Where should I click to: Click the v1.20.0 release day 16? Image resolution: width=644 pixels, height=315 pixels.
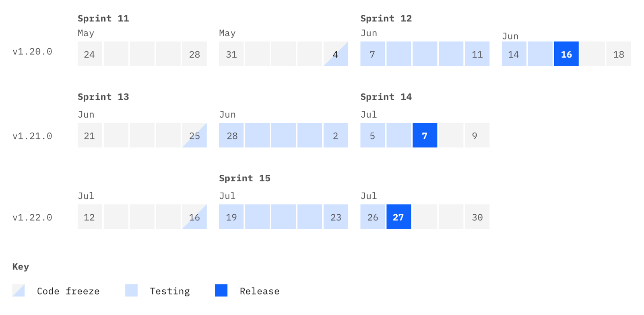coord(566,54)
